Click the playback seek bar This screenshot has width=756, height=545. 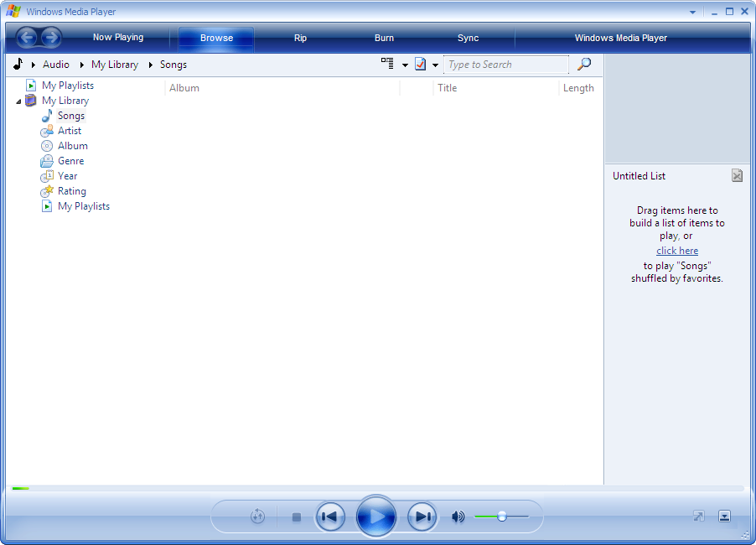[377, 489]
